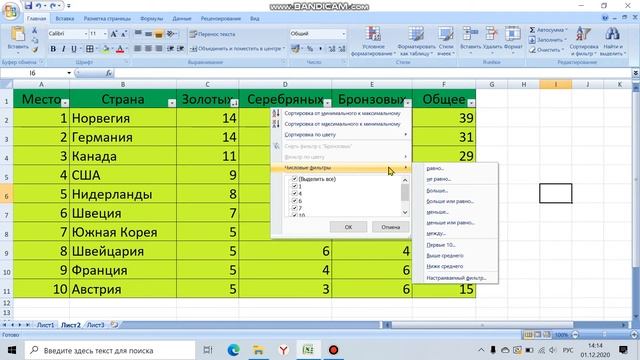This screenshot has width=640, height=360.
Task: Open Форматировать как таблицу
Action: point(416,41)
